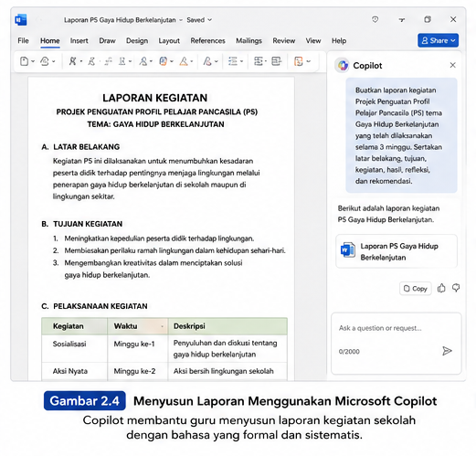This screenshot has width=476, height=456.
Task: Click the Copilot logo in side panel
Action: 343,65
